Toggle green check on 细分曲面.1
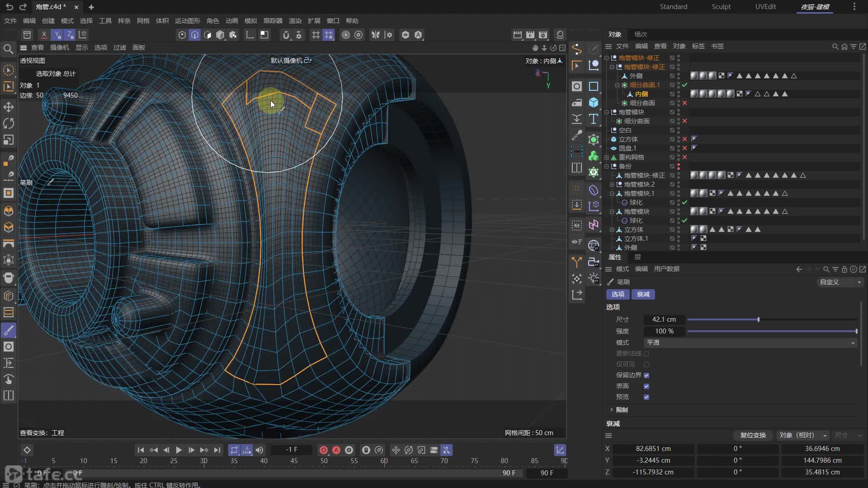 point(684,85)
